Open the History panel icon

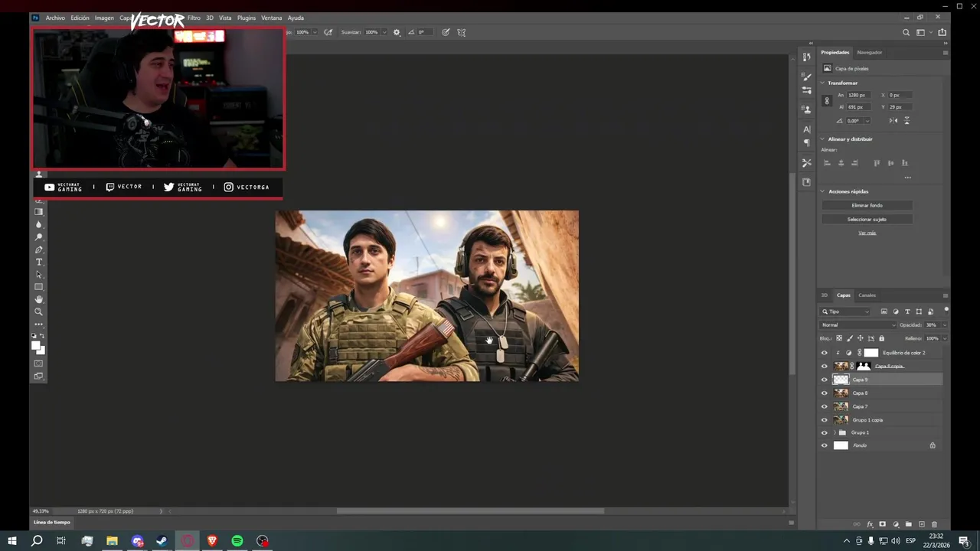(x=806, y=57)
